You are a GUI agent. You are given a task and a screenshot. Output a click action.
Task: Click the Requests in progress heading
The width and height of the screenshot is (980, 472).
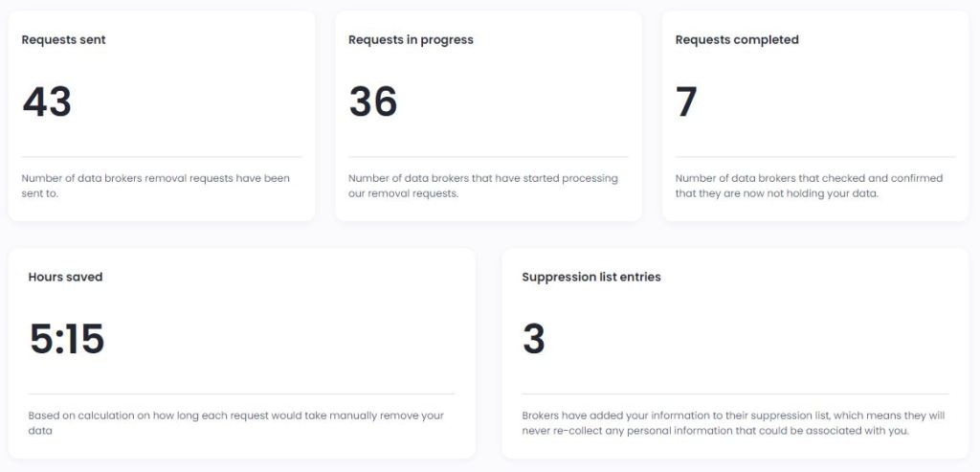click(x=411, y=39)
